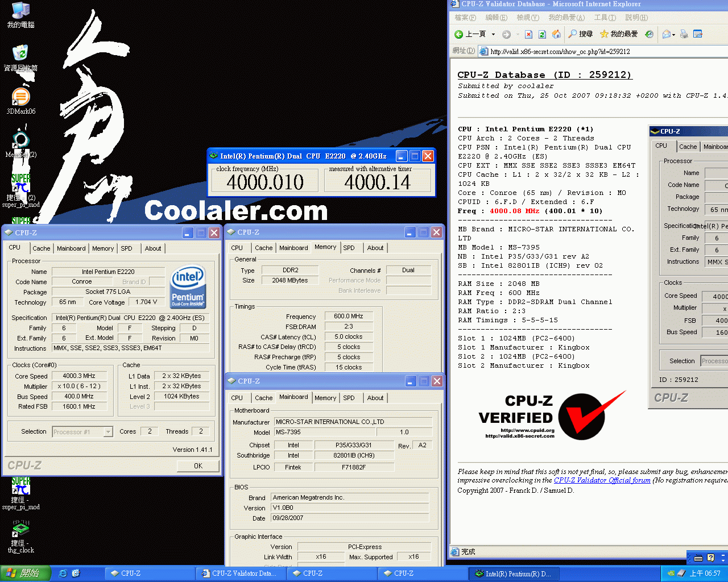Stop page loading in Internet Explorer
The height and width of the screenshot is (582, 728).
[x=528, y=34]
